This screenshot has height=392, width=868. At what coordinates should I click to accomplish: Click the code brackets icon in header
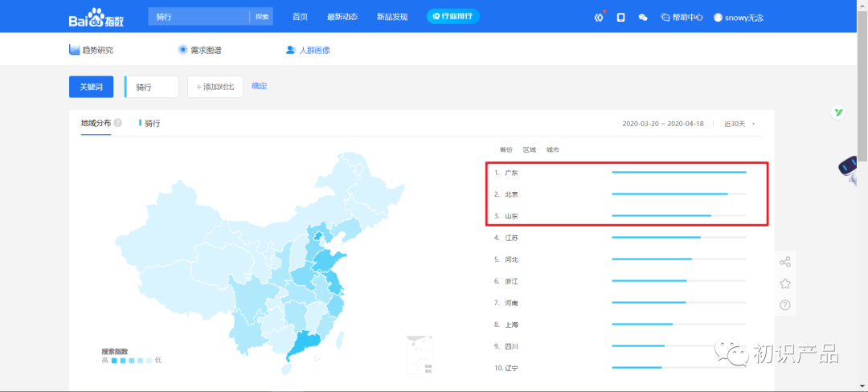coord(599,17)
